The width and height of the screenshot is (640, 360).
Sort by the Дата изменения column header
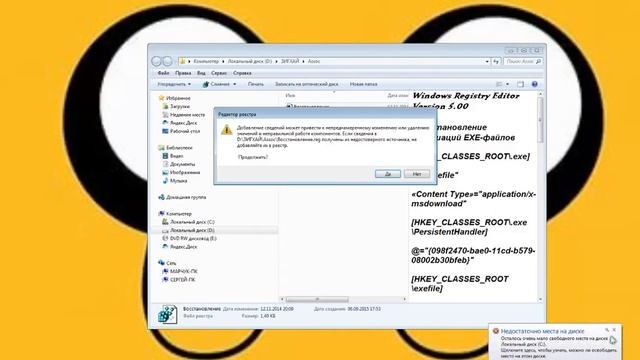pos(398,95)
